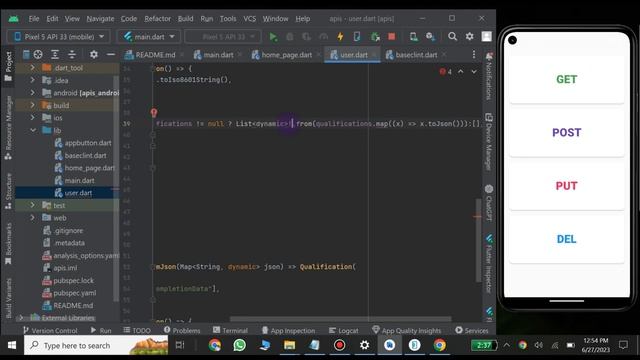Open Pixel 5 API 33 (mobile) device dropdown
The width and height of the screenshot is (640, 360).
tap(58, 37)
